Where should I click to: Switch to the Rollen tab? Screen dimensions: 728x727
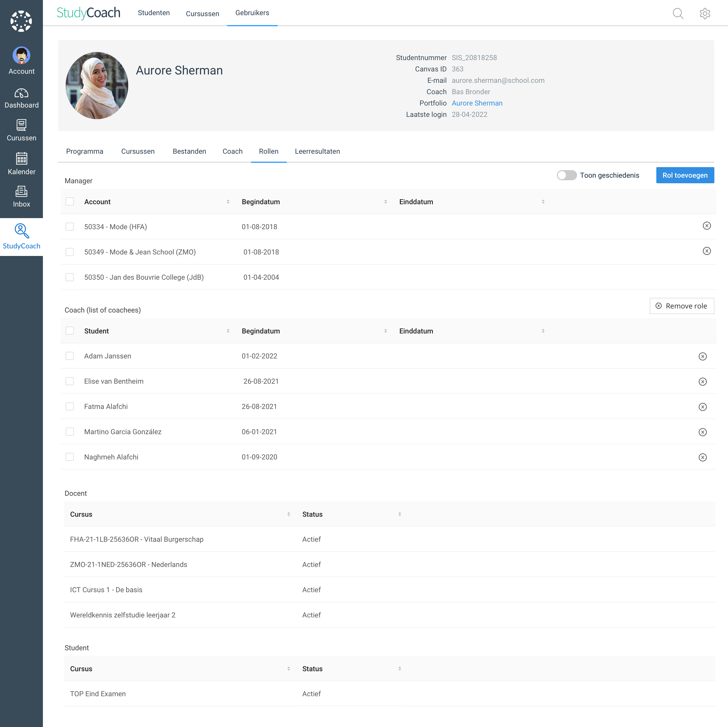pos(269,151)
